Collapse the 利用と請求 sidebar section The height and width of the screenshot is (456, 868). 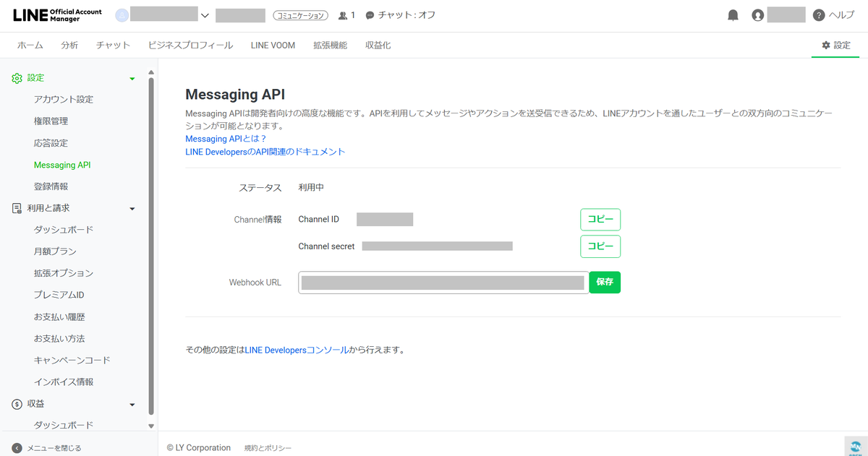[x=132, y=209]
